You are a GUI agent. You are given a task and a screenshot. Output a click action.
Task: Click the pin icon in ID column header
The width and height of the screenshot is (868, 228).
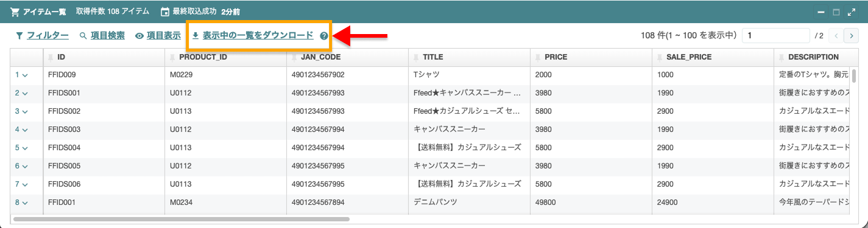pos(51,57)
